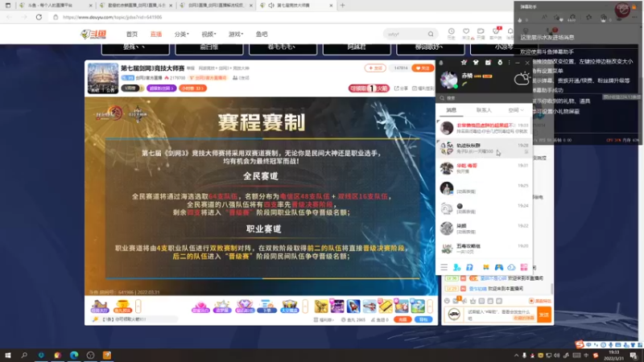Click the diamond fan activity badge
The image size is (644, 362).
pyautogui.click(x=245, y=306)
